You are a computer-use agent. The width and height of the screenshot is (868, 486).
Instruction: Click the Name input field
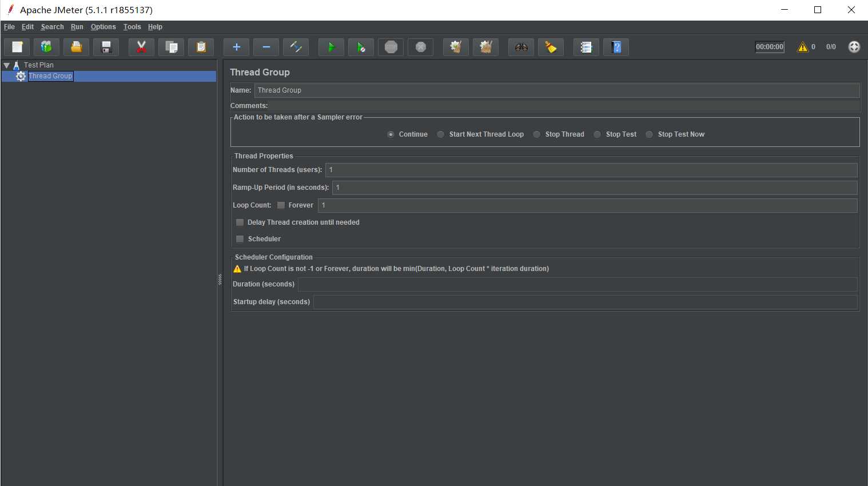(557, 90)
